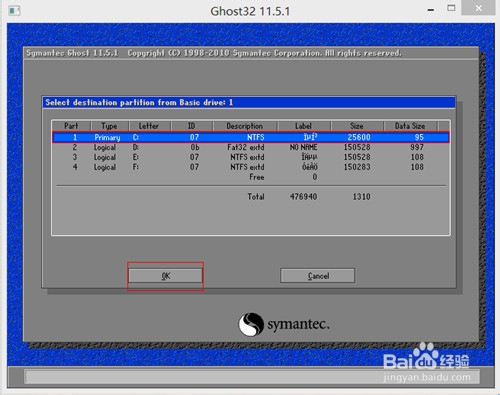Click the Ghost32 11.5.1 title bar
The image size is (500, 395).
(250, 11)
